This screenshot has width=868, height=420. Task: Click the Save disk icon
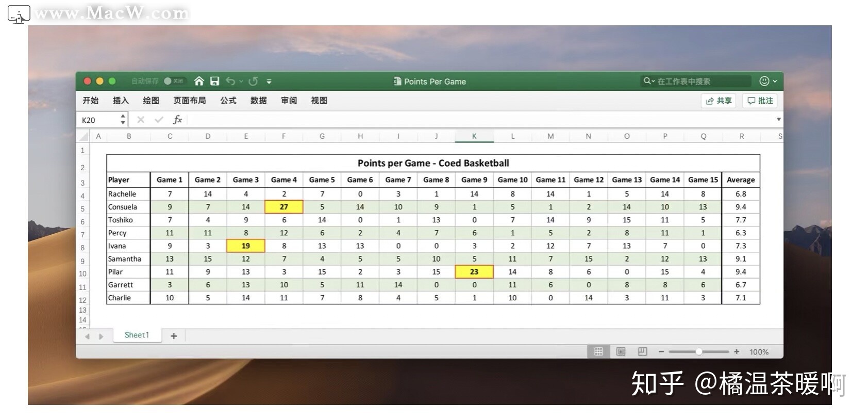point(214,81)
